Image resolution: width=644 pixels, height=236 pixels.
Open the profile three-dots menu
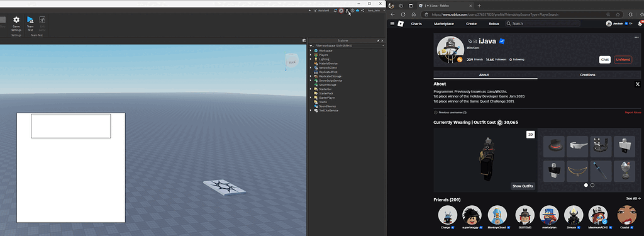[x=636, y=37]
